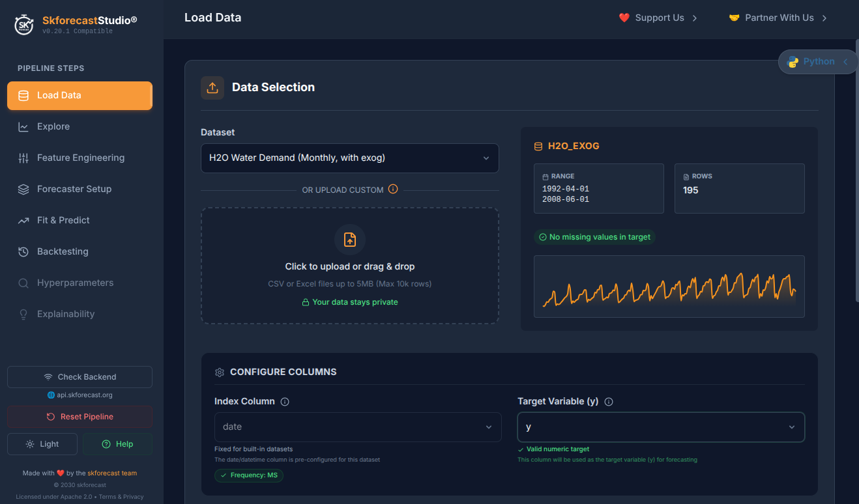
Task: Click info icon beside Index Column
Action: (x=285, y=402)
